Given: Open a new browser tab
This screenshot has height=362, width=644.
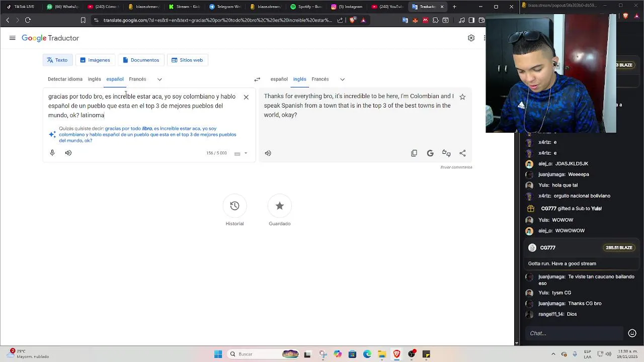Looking at the screenshot, I should [x=454, y=7].
